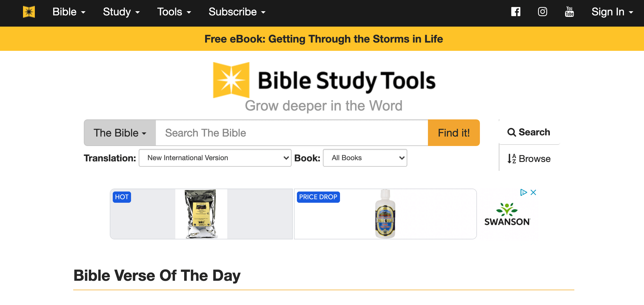This screenshot has width=644, height=305.
Task: Open the YouTube channel icon
Action: pos(569,12)
